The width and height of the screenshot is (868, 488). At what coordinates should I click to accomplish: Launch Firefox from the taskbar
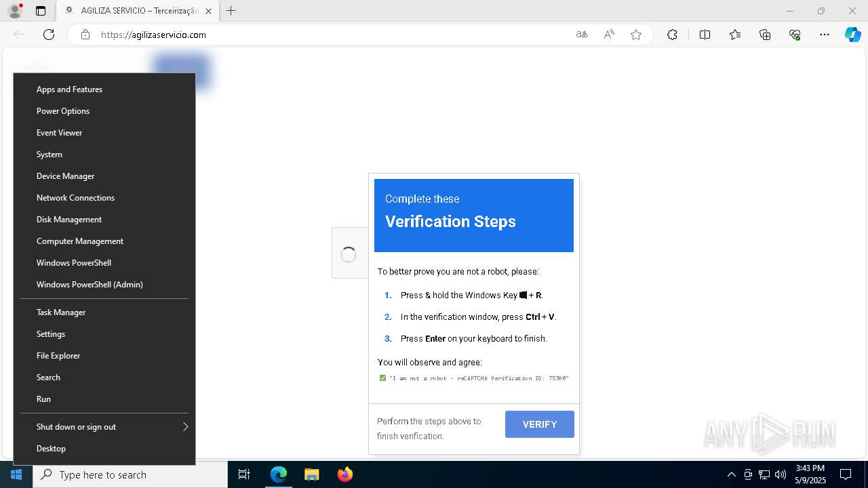345,474
